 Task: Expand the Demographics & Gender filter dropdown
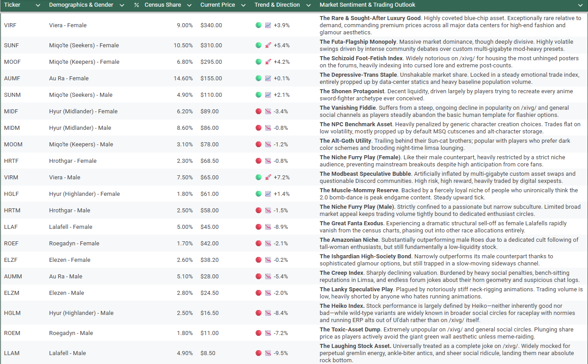(122, 5)
